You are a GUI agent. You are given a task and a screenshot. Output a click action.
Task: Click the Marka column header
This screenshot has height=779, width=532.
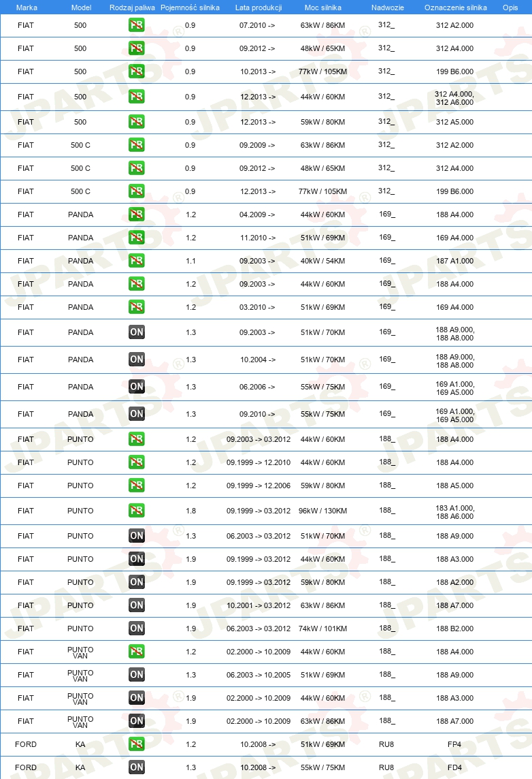coord(27,7)
